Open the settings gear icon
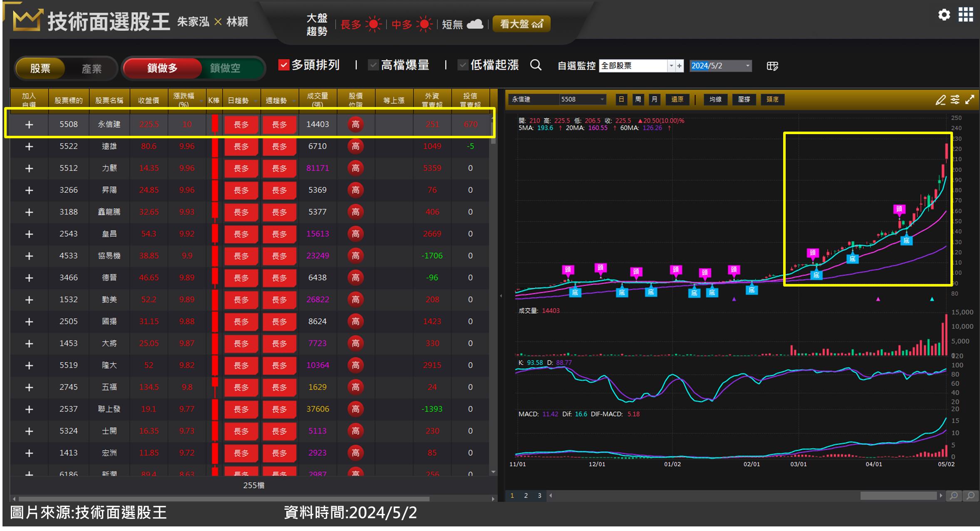Viewport: 980px width, 531px height. point(944,15)
